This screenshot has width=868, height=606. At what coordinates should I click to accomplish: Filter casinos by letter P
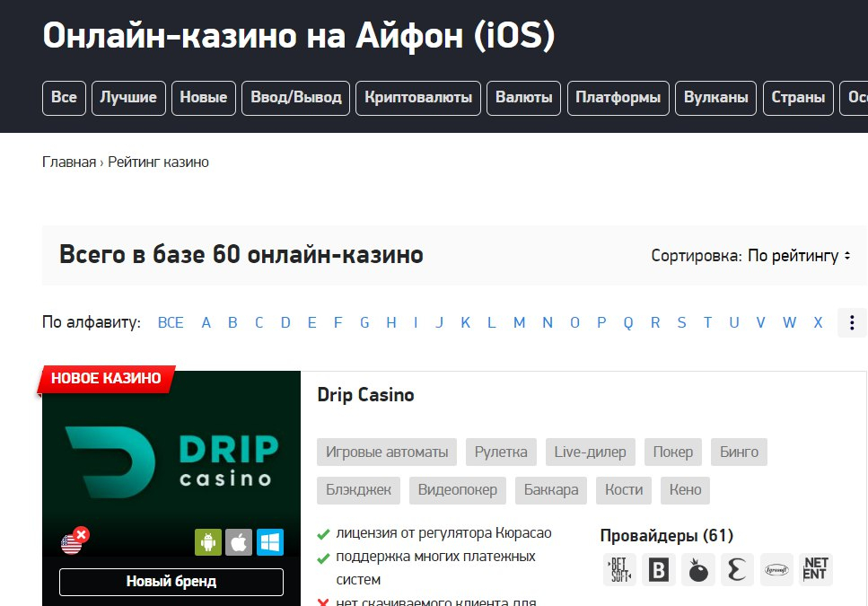click(x=601, y=322)
